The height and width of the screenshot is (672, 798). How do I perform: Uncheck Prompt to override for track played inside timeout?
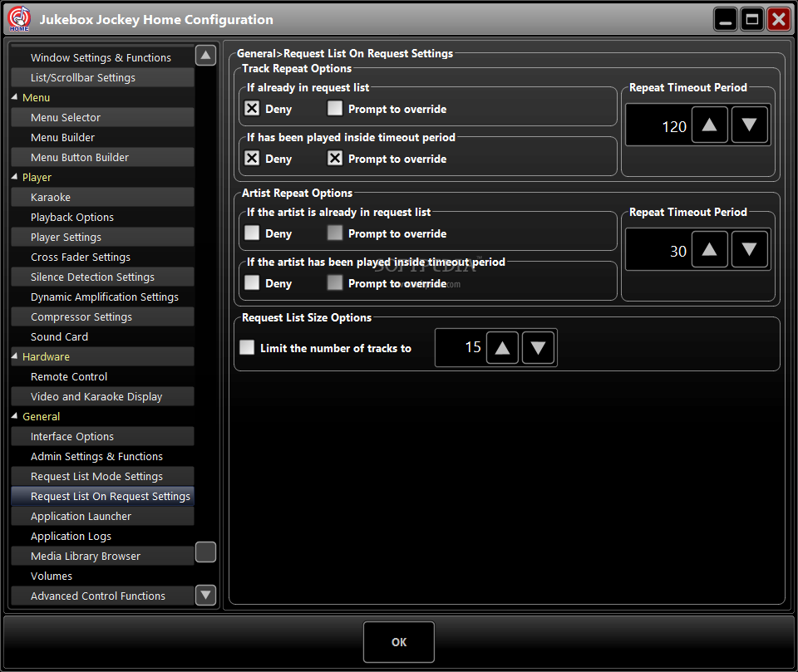335,158
